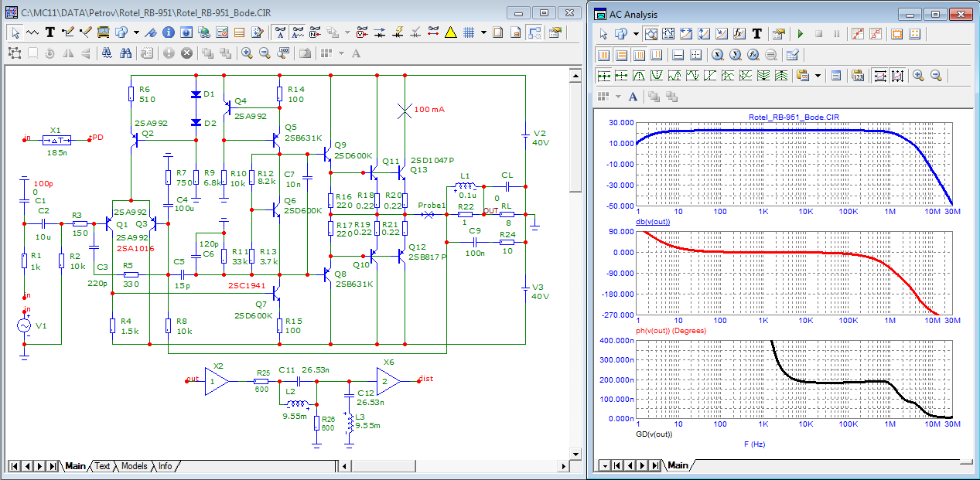Click the last page navigation arrow in schematic tabs

[x=52, y=466]
